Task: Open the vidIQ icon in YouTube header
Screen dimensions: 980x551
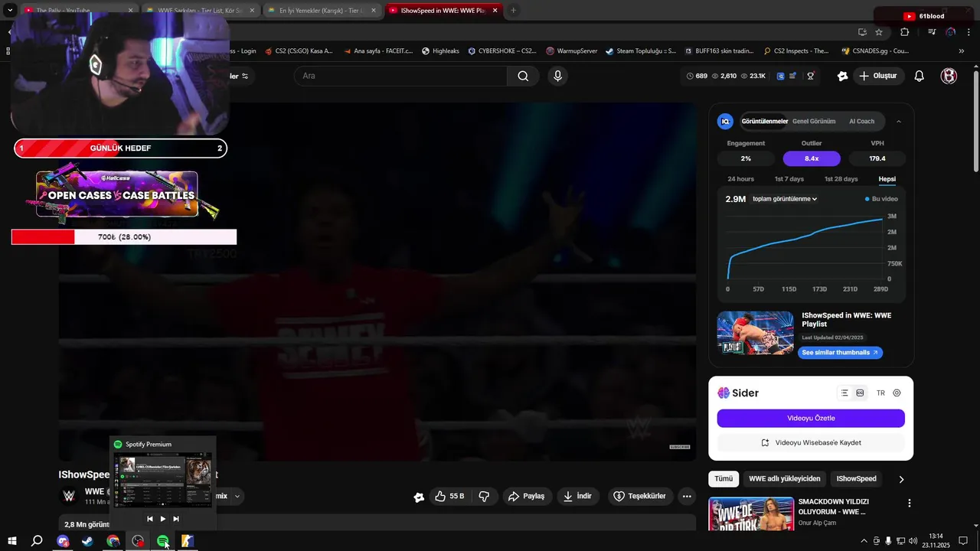Action: (780, 76)
